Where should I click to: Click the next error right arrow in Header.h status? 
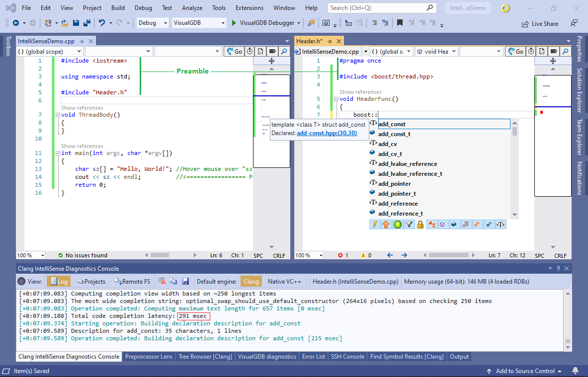[404, 255]
